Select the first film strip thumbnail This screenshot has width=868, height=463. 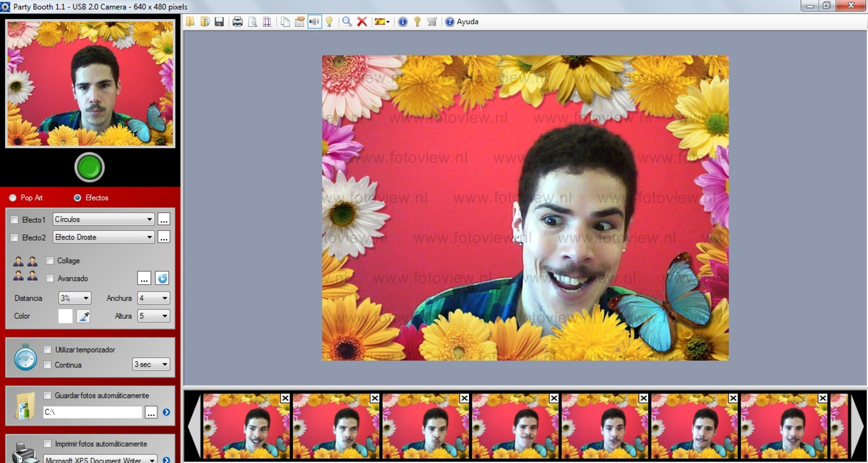pos(246,426)
